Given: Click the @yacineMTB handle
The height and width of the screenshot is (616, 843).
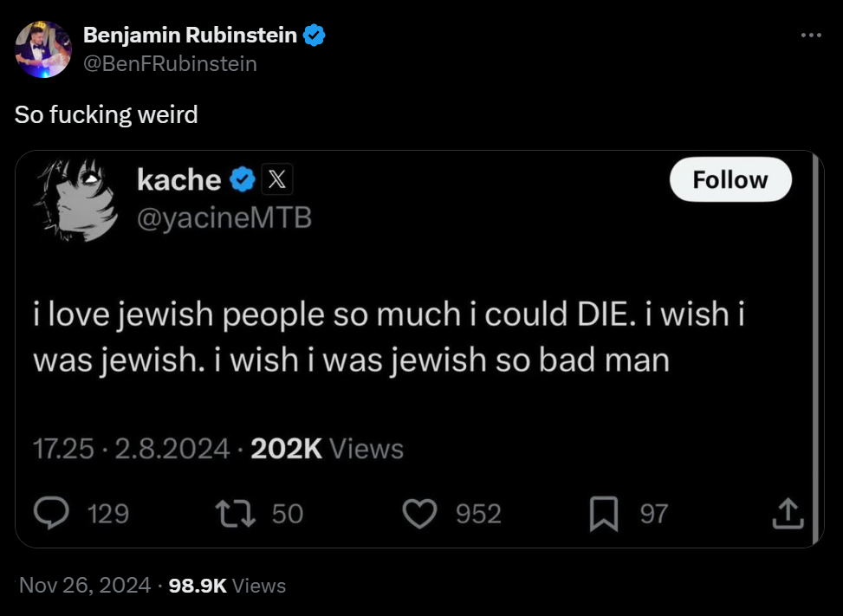Looking at the screenshot, I should 224,217.
